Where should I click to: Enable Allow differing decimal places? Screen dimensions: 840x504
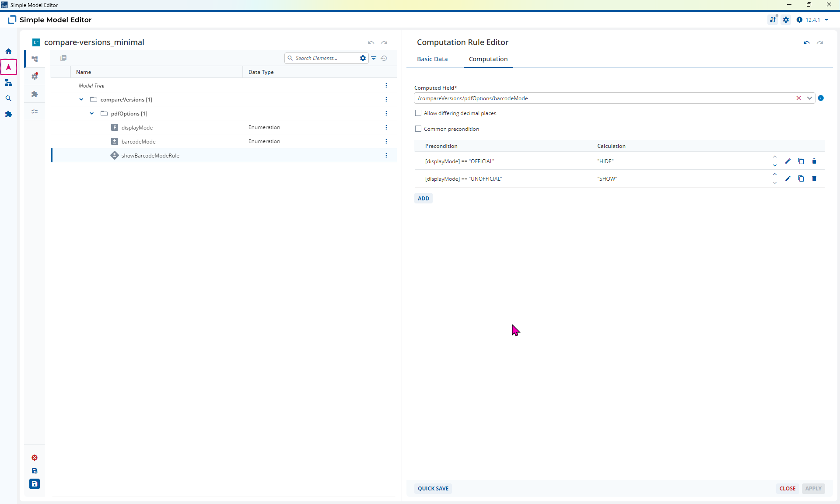[418, 113]
